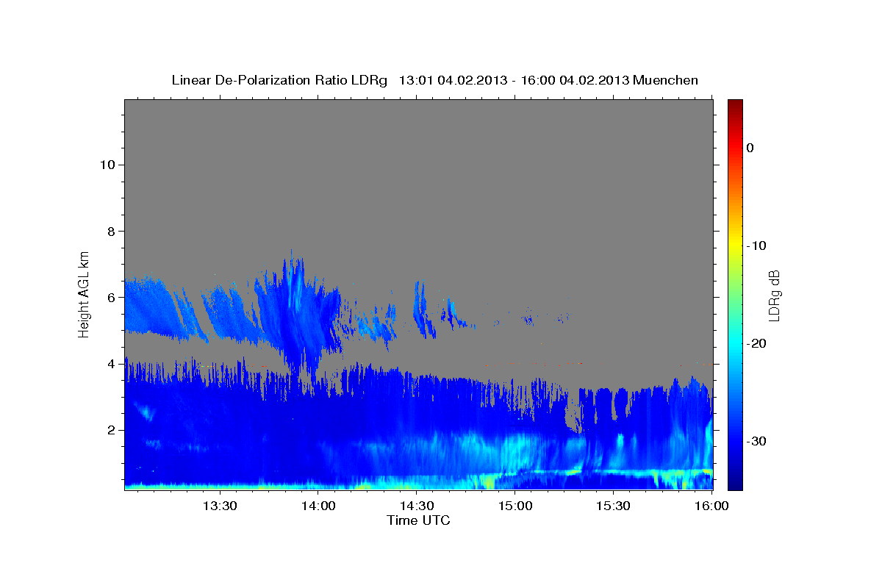
Task: Pick the dark blue bottom of the colorbar
Action: (735, 481)
